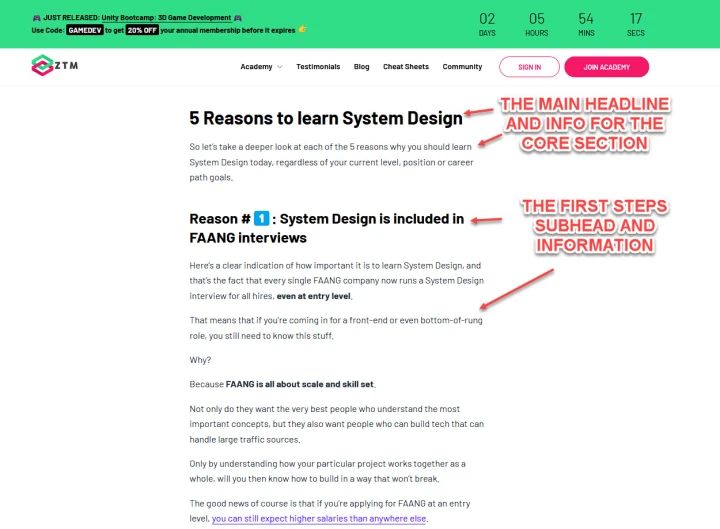Click bold text FAANG is all about scale
This screenshot has width=720, height=529.
pos(299,384)
